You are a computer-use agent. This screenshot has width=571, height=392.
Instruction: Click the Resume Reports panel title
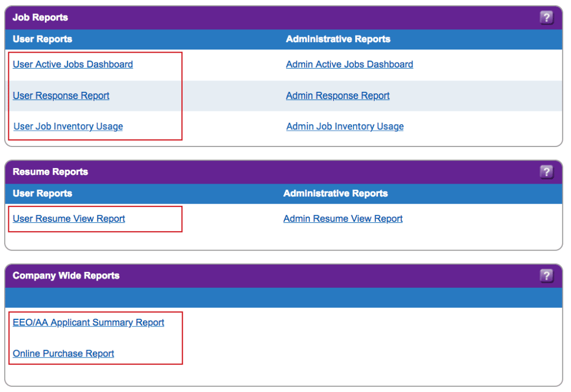tap(50, 172)
